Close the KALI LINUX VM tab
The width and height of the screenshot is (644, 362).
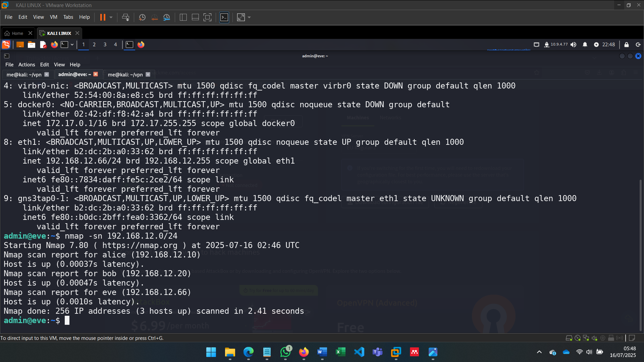(77, 33)
